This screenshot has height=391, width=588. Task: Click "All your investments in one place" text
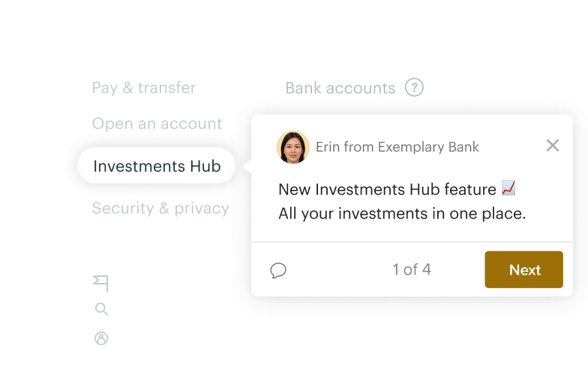(402, 214)
